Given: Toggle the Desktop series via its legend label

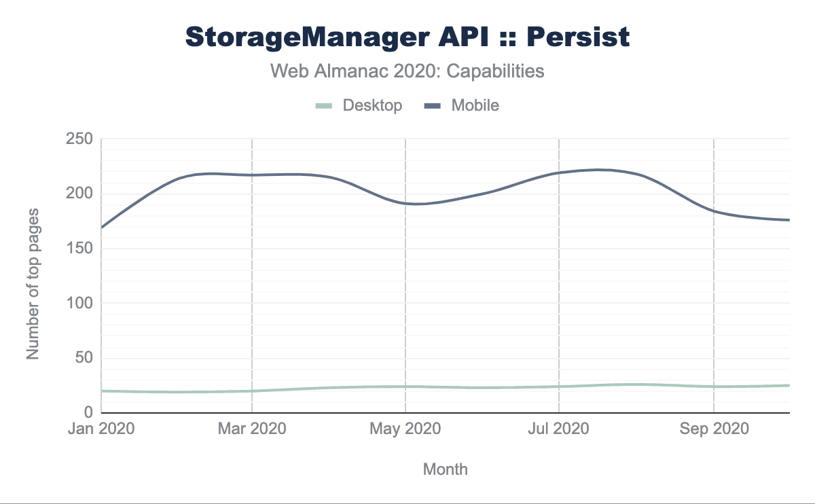Looking at the screenshot, I should tap(372, 106).
